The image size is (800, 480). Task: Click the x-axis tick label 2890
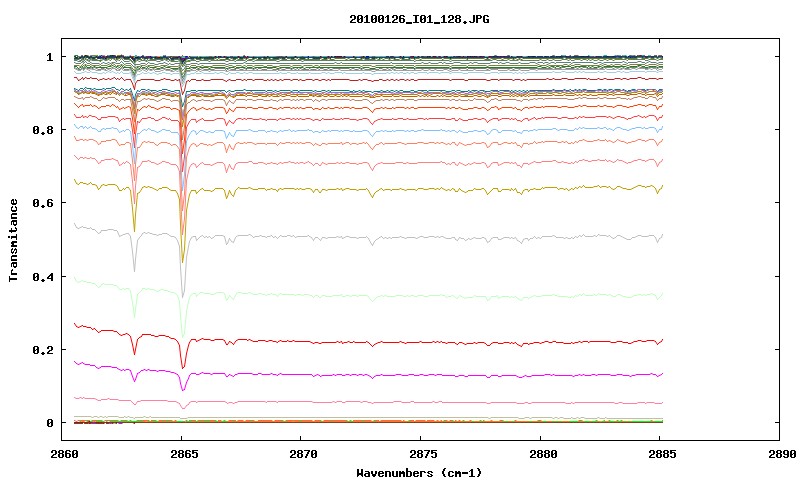tap(782, 454)
